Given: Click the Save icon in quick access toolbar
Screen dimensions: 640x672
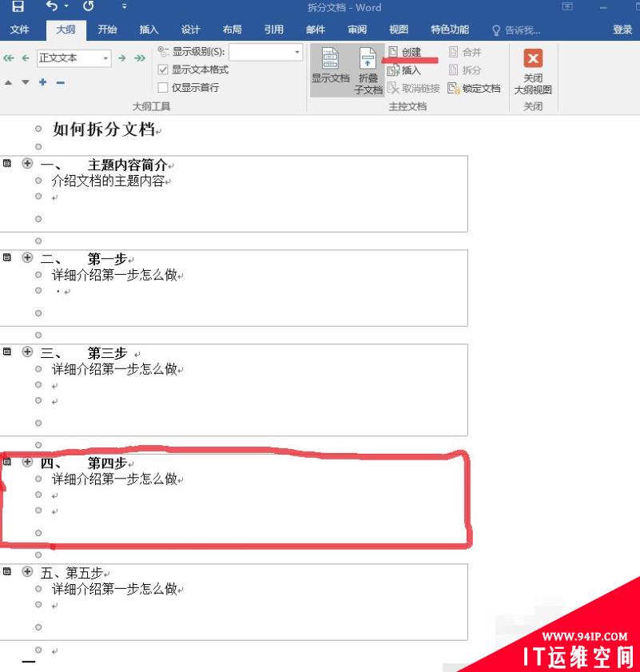Looking at the screenshot, I should [18, 6].
